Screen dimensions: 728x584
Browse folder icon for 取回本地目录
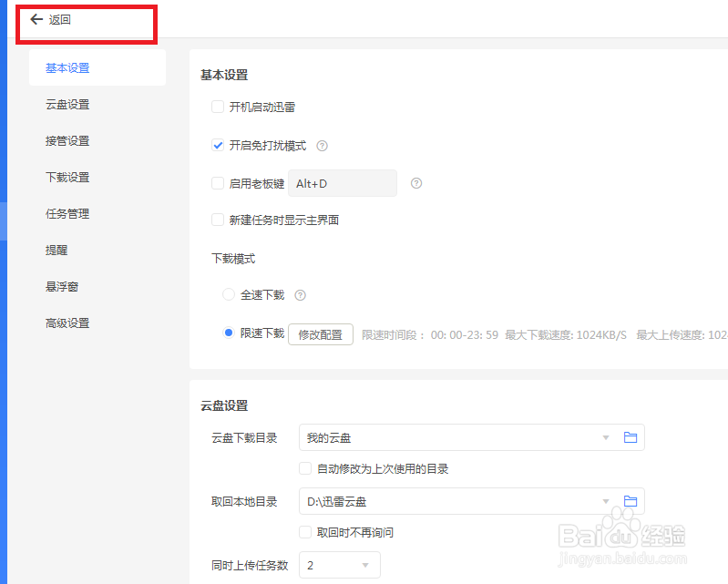point(630,501)
